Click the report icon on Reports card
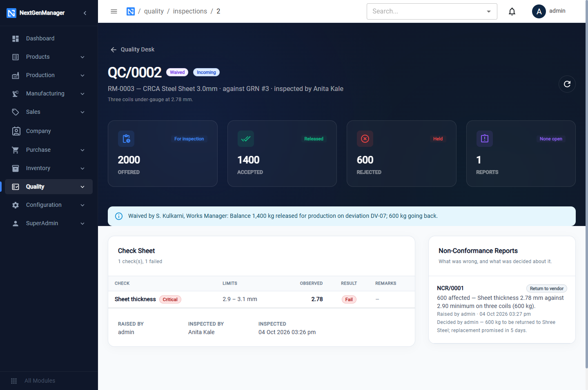This screenshot has width=588, height=390. (485, 139)
